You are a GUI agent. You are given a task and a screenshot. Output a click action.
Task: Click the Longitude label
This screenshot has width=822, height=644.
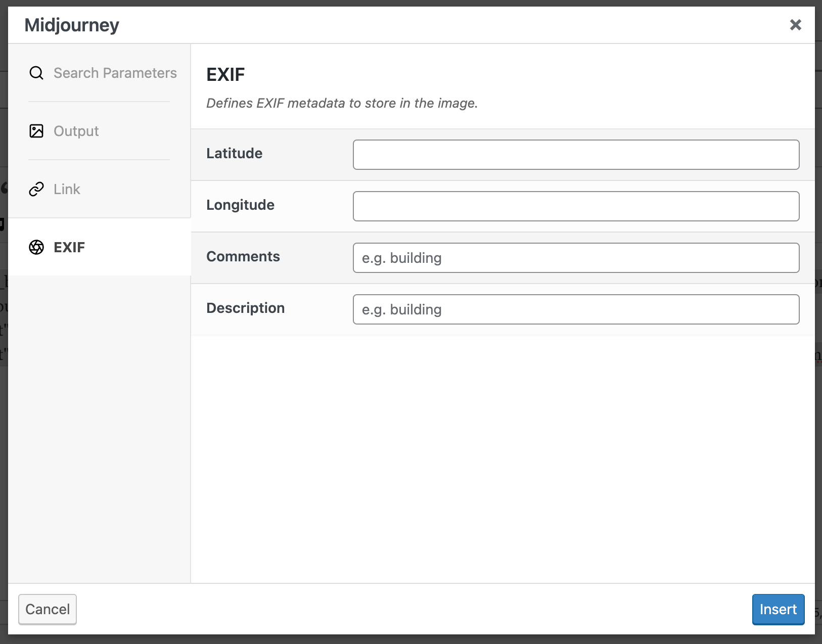[x=240, y=205]
